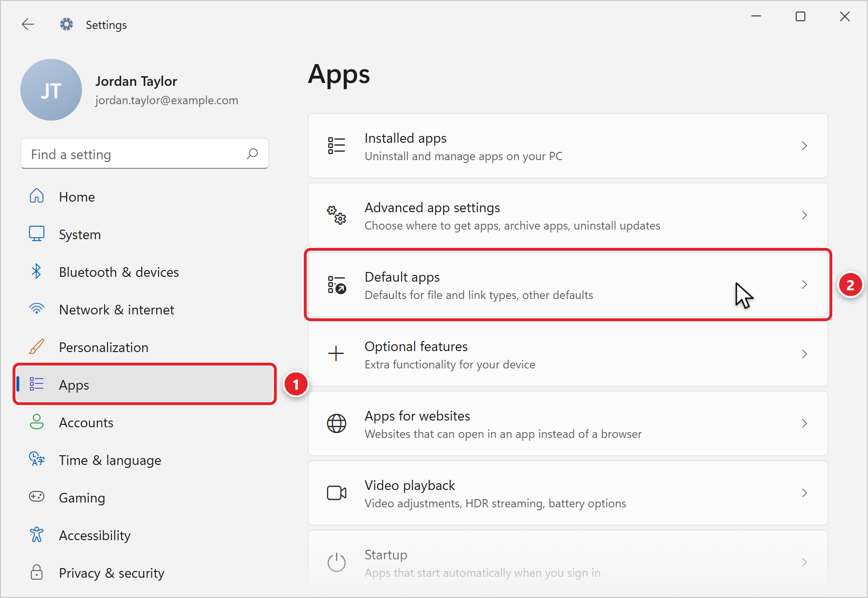Click the Settings gear icon in title bar
Viewport: 868px width, 598px height.
[67, 24]
